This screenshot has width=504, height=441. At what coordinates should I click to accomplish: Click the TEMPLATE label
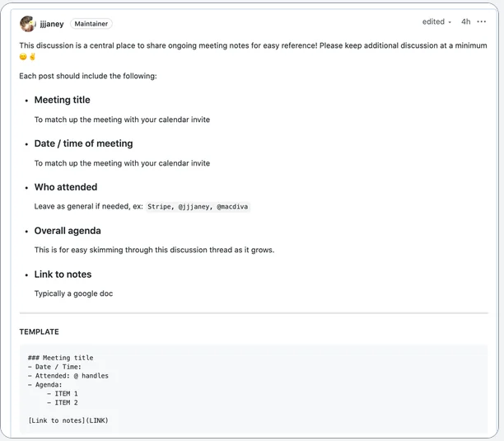(x=40, y=331)
